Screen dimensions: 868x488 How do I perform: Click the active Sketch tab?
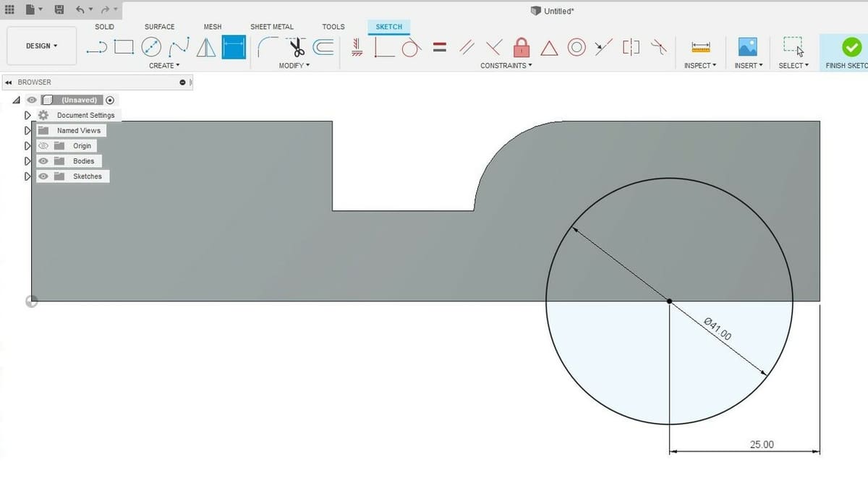[x=389, y=27]
